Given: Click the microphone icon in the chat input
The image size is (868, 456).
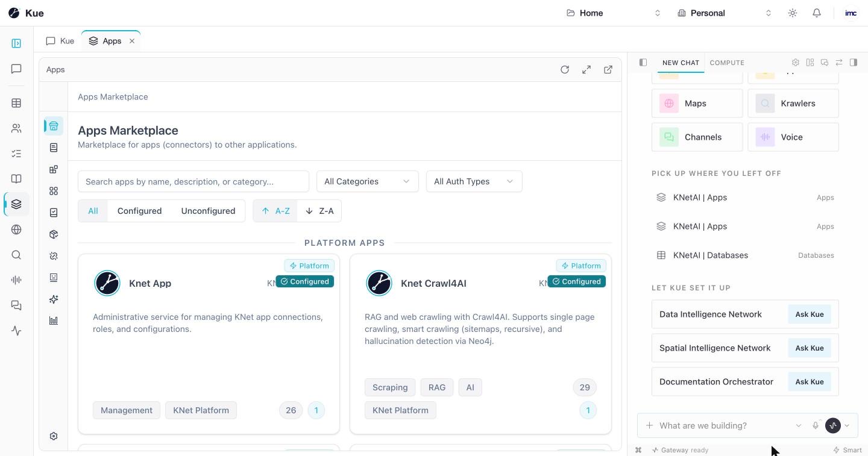Looking at the screenshot, I should [816, 425].
